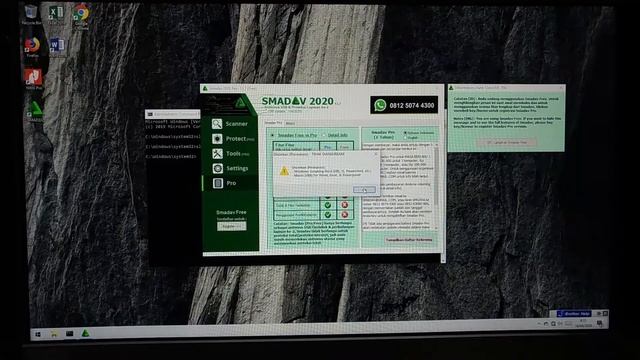Open the Firefox desktop shortcut

(x=32, y=46)
